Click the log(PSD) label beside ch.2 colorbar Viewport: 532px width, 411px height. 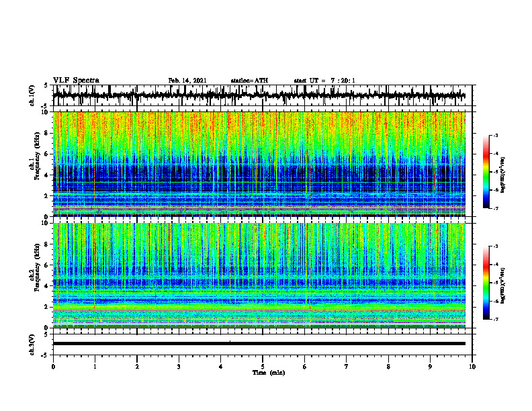pyautogui.click(x=503, y=285)
